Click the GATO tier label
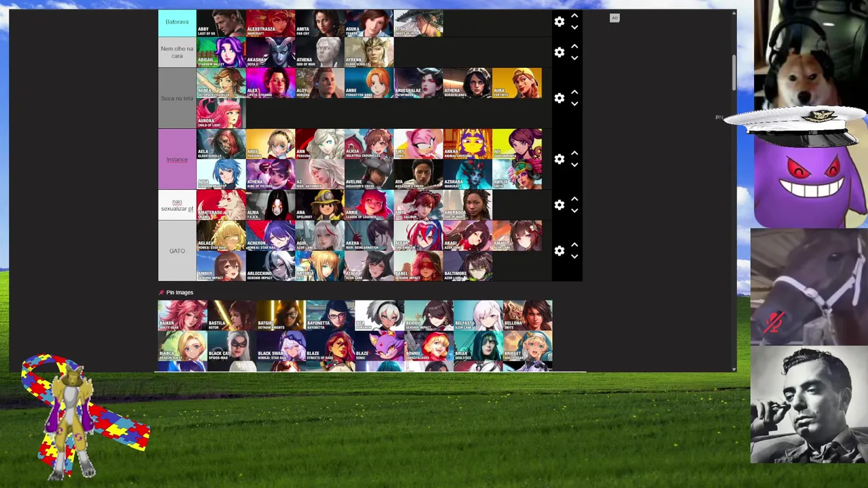 [x=177, y=251]
